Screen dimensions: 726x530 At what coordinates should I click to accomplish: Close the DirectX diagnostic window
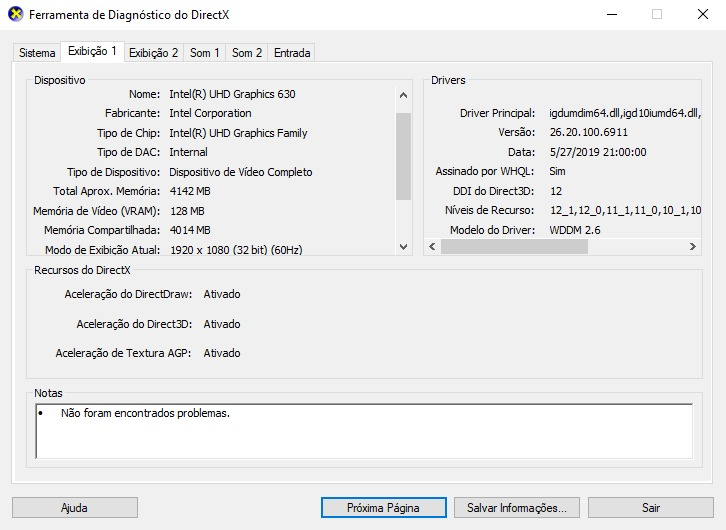pos(703,14)
